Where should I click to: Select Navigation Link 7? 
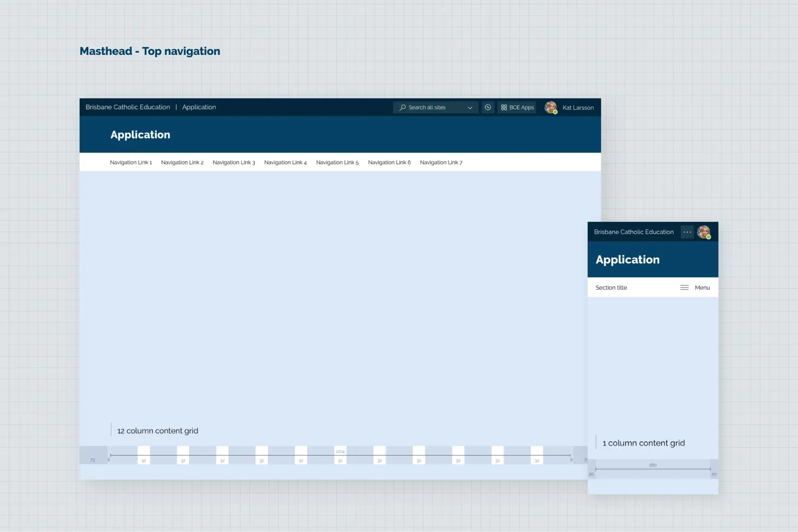click(x=441, y=162)
